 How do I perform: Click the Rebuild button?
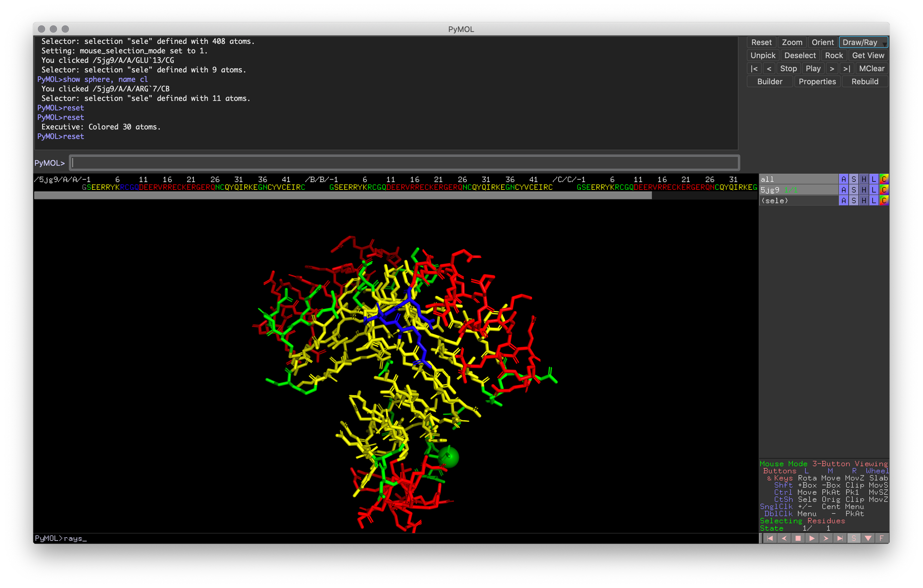865,81
